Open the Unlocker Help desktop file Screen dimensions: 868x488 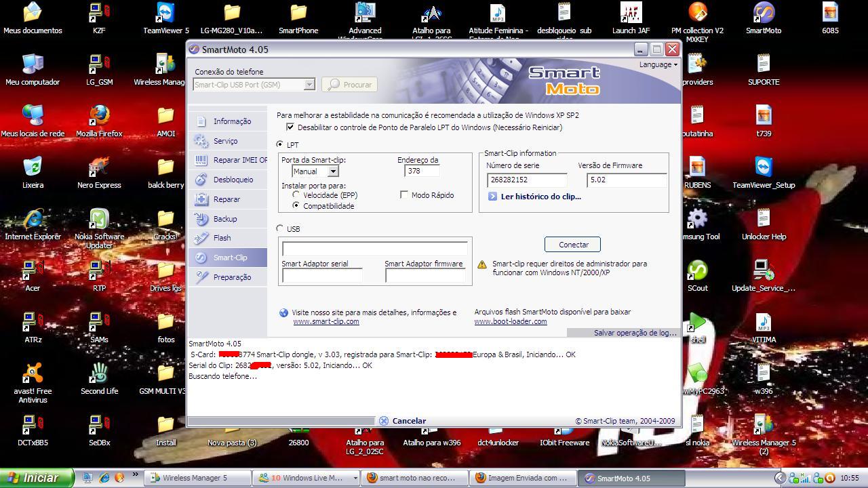[764, 224]
